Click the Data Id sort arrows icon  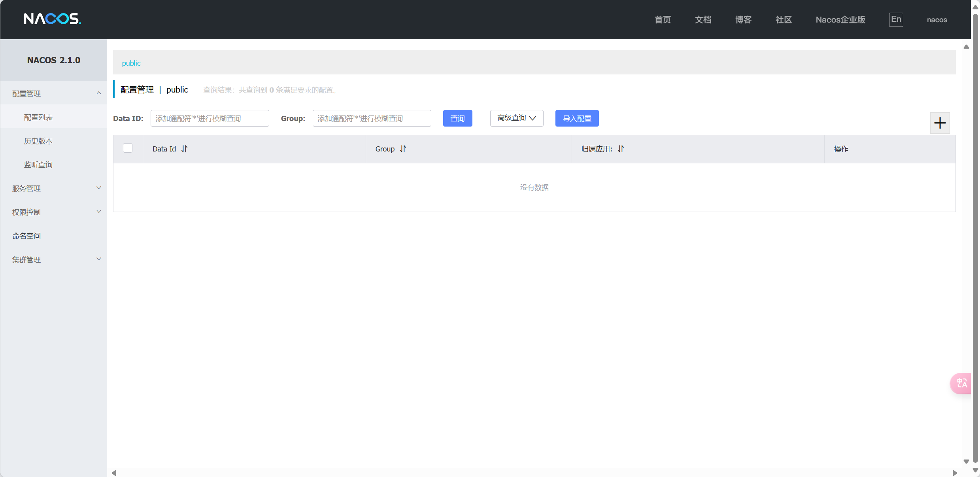pos(184,149)
